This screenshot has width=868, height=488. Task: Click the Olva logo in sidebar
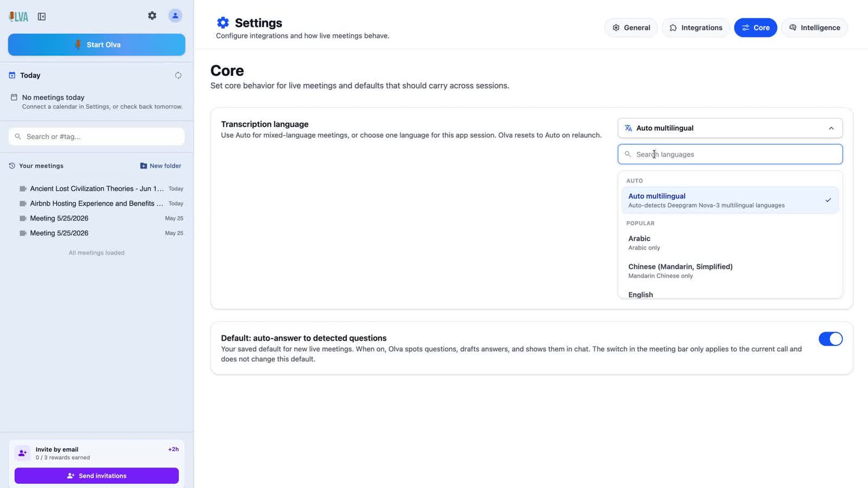[x=18, y=16]
